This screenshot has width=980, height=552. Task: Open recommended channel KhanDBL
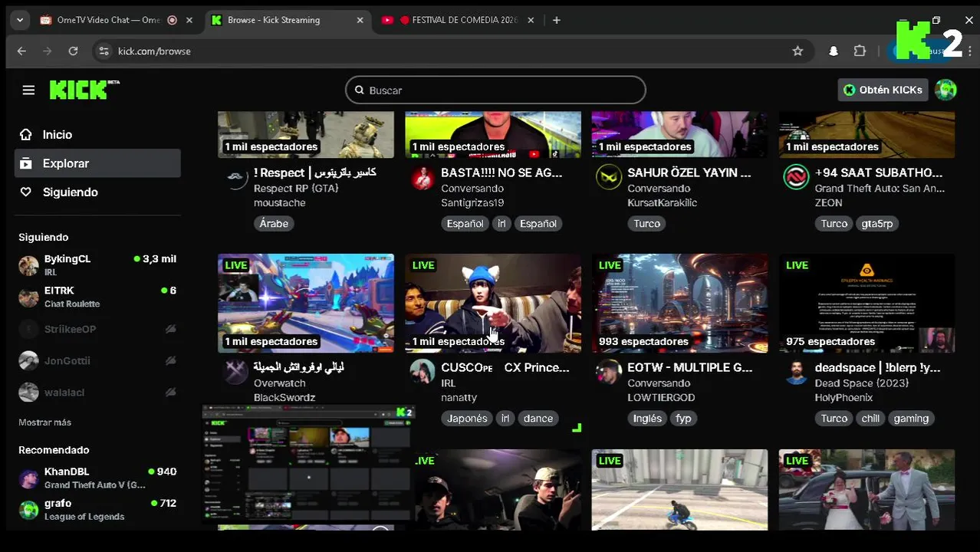[x=97, y=478]
